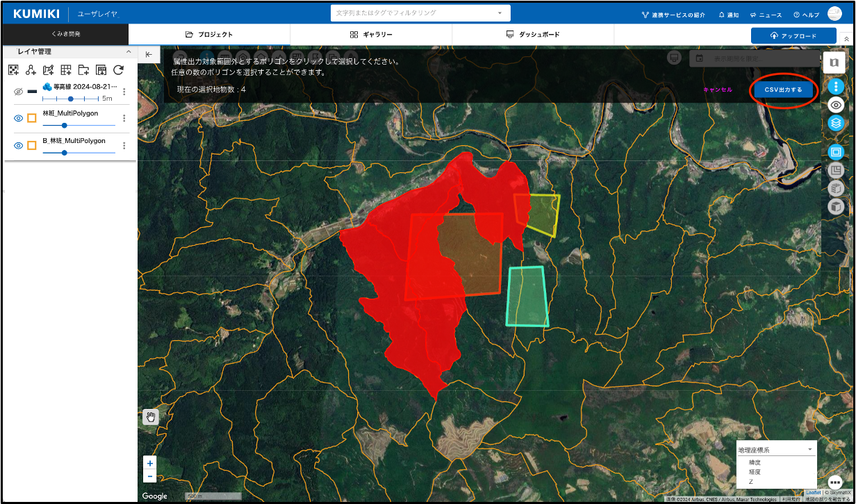
Task: Open the 通知 notification bell
Action: (728, 15)
